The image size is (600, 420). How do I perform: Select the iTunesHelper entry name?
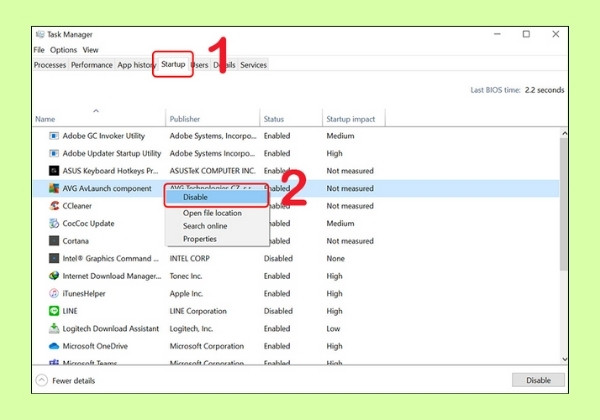84,293
